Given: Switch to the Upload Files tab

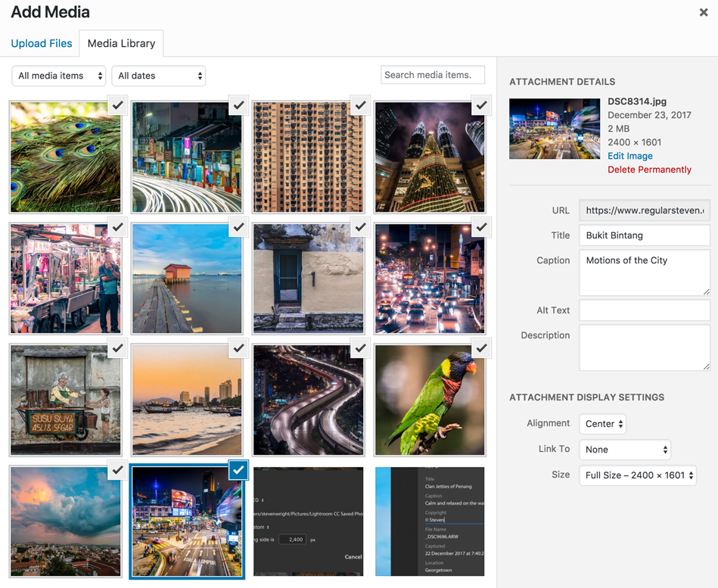Looking at the screenshot, I should click(x=42, y=44).
